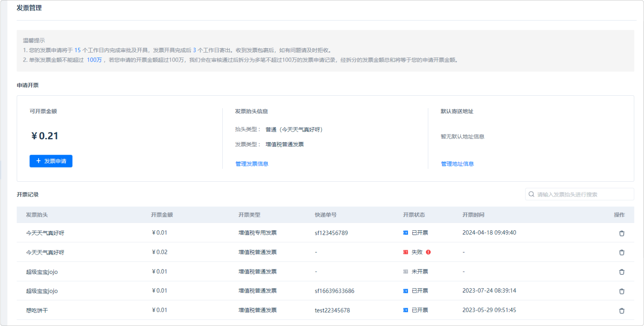Click the 已开票 status icon for sf16639633686

pyautogui.click(x=405, y=291)
